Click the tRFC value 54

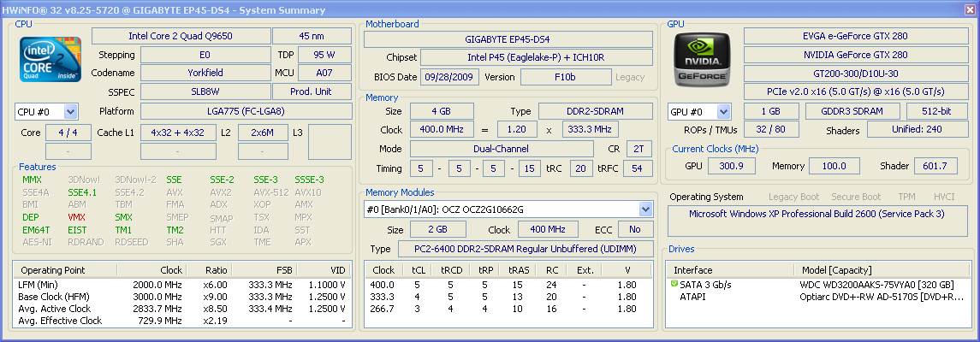pos(638,168)
